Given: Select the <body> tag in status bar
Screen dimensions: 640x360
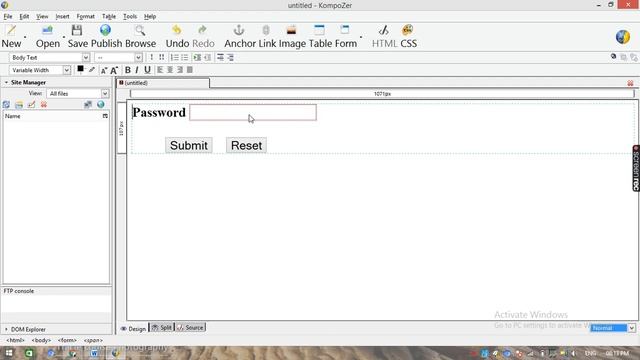Looking at the screenshot, I should tap(41, 340).
